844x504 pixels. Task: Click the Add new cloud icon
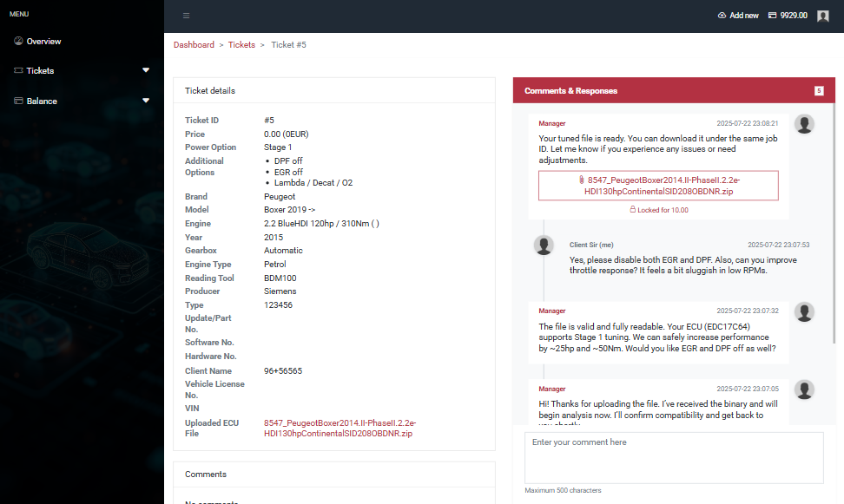[x=722, y=16]
